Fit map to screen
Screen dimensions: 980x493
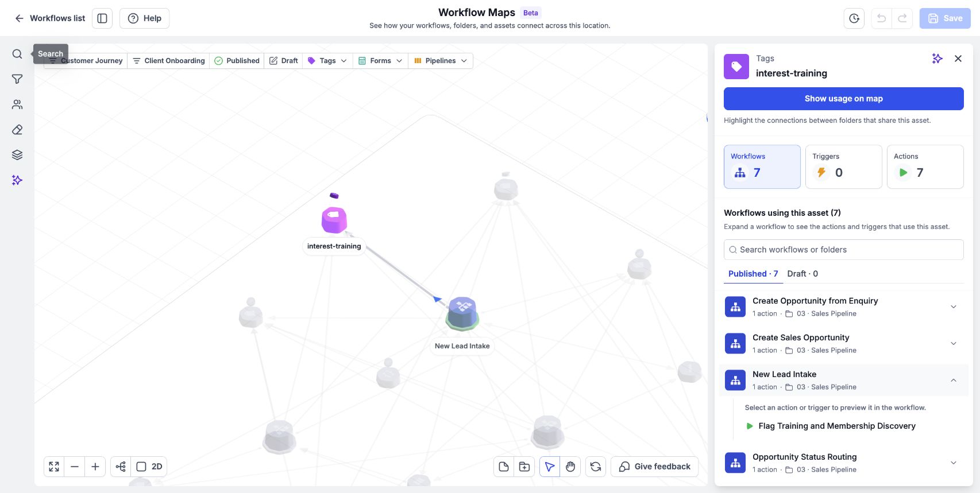pyautogui.click(x=54, y=467)
